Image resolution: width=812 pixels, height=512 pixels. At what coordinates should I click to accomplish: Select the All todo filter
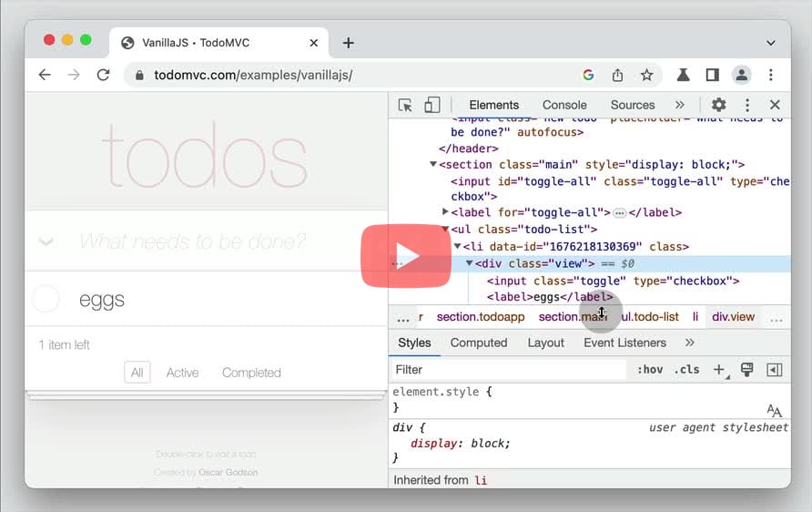point(137,373)
